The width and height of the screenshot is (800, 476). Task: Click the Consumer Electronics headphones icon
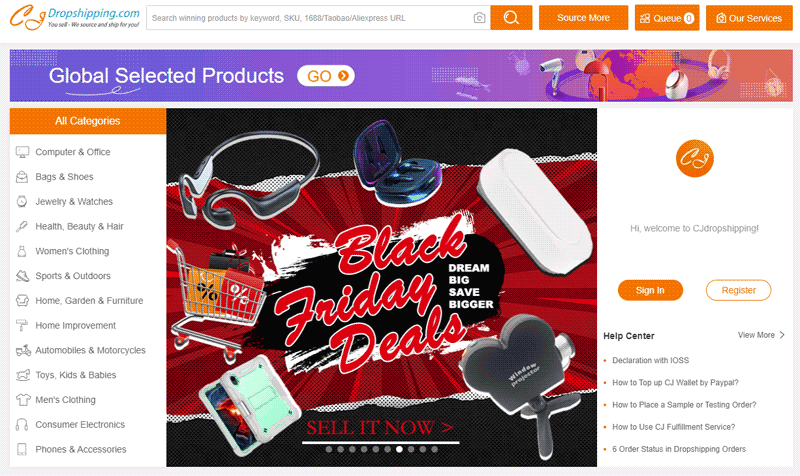pyautogui.click(x=22, y=424)
